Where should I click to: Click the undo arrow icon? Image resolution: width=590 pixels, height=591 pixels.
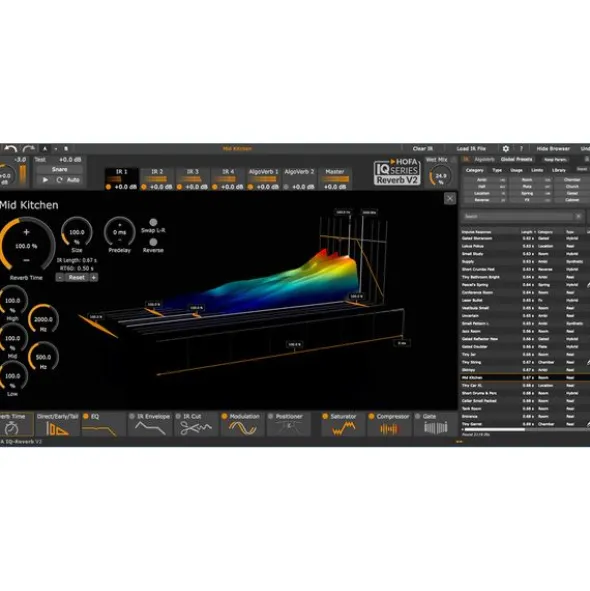(x=11, y=149)
